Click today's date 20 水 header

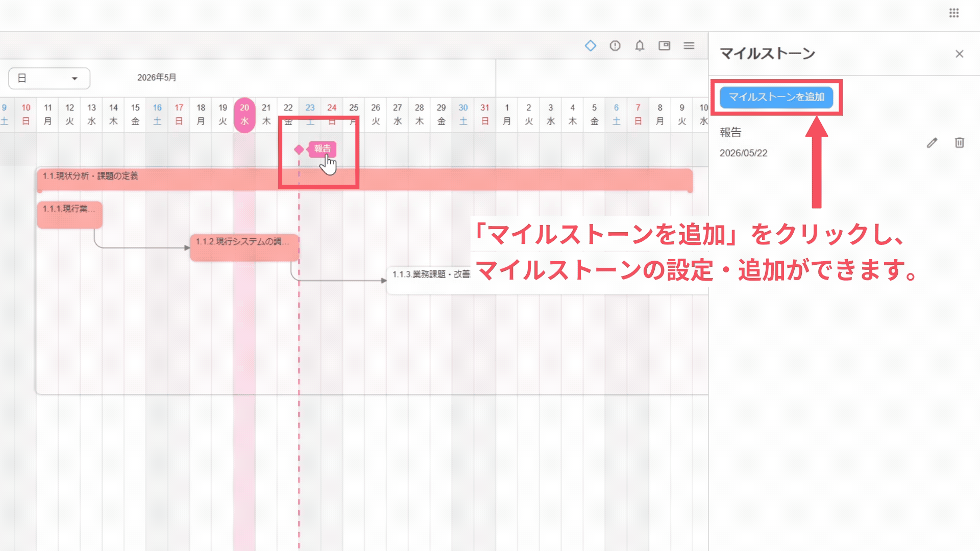pyautogui.click(x=244, y=115)
